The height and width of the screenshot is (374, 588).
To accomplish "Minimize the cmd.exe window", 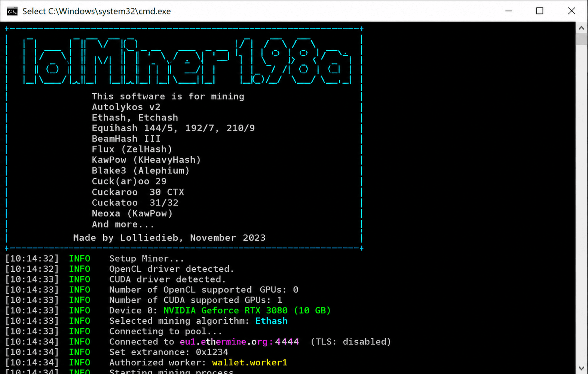I will [x=509, y=11].
